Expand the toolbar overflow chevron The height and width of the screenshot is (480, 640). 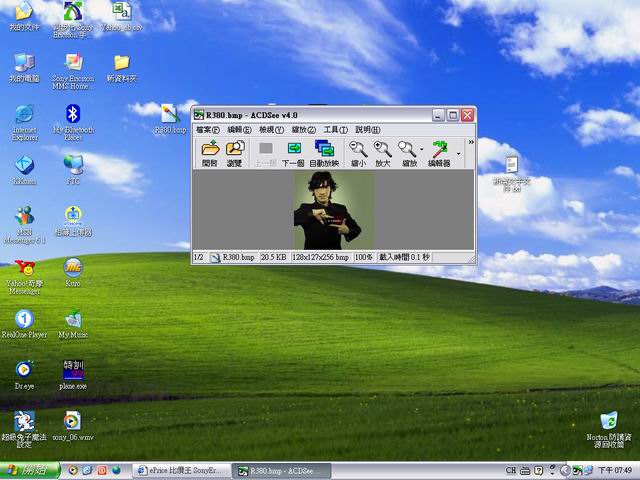click(471, 142)
